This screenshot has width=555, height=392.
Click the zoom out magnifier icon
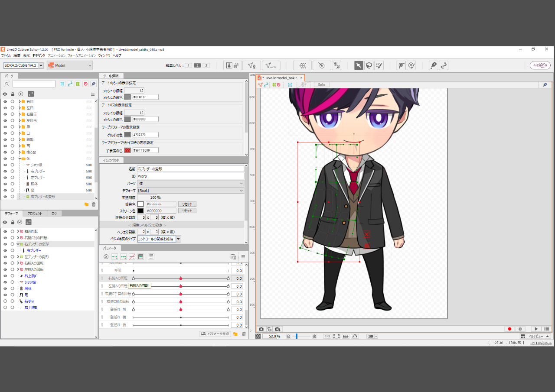pyautogui.click(x=288, y=336)
